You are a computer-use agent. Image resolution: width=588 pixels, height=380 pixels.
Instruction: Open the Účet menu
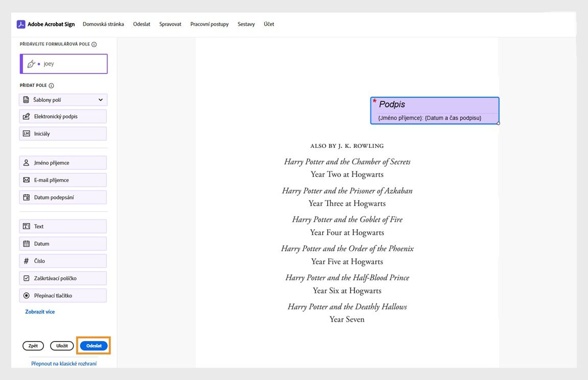[269, 24]
